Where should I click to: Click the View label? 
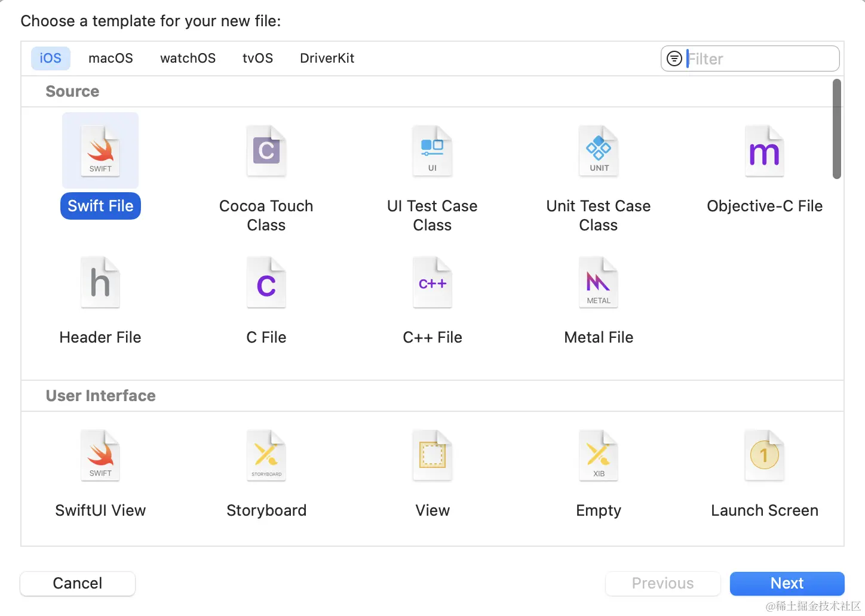[432, 510]
